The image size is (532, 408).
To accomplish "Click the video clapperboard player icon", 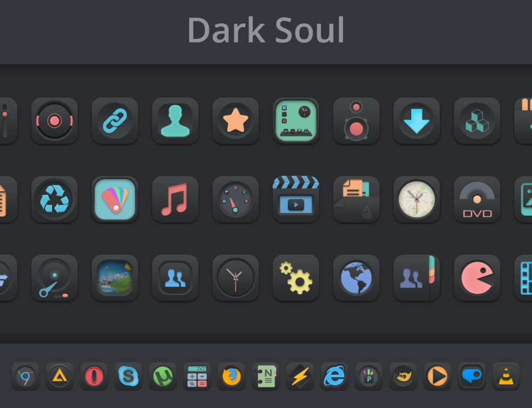I will point(296,200).
